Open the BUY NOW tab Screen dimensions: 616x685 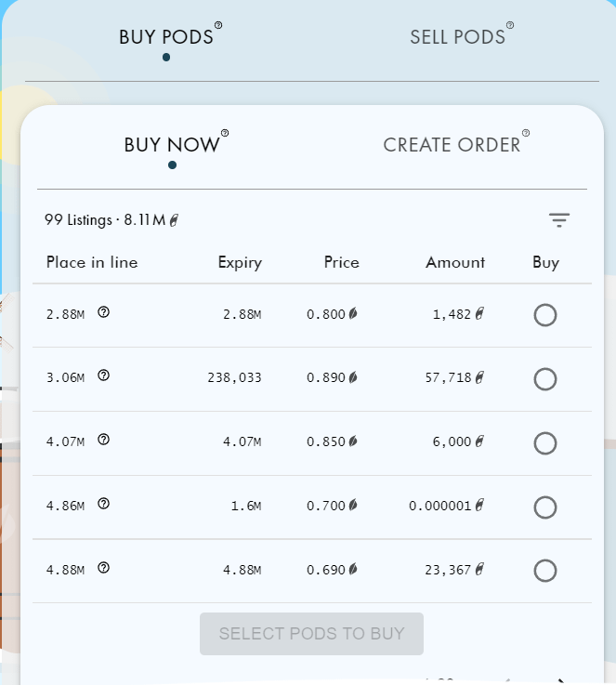172,145
